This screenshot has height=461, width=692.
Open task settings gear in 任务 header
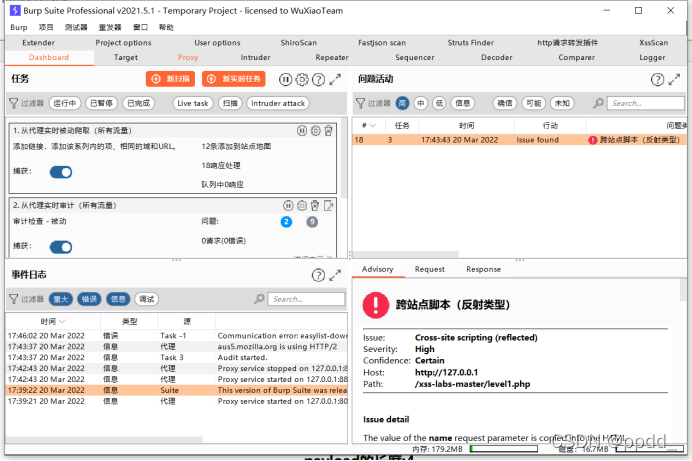tap(302, 79)
